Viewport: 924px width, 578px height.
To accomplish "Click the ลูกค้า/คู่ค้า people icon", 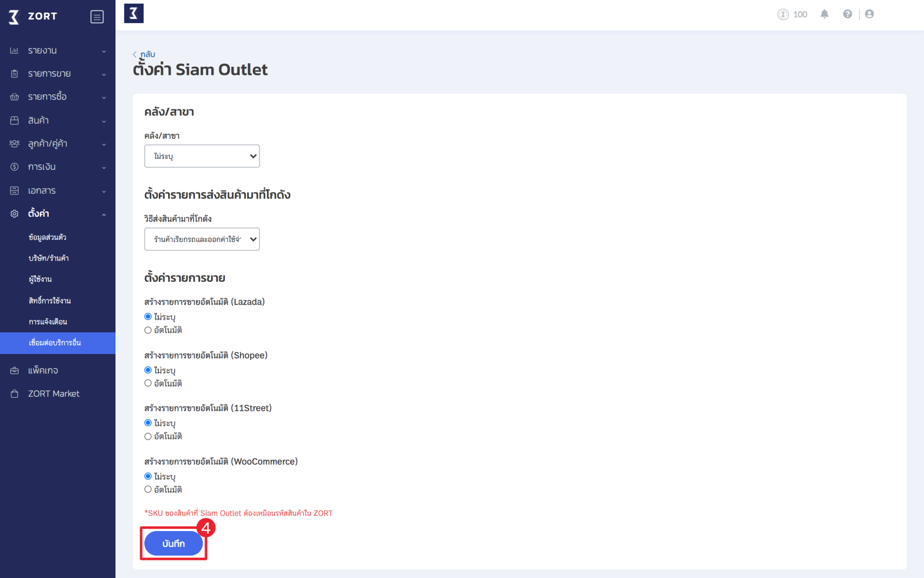I will pos(14,144).
